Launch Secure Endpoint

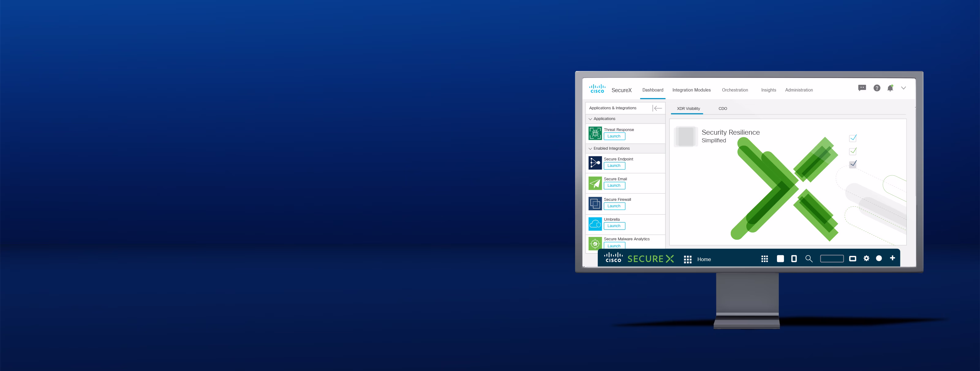point(614,166)
